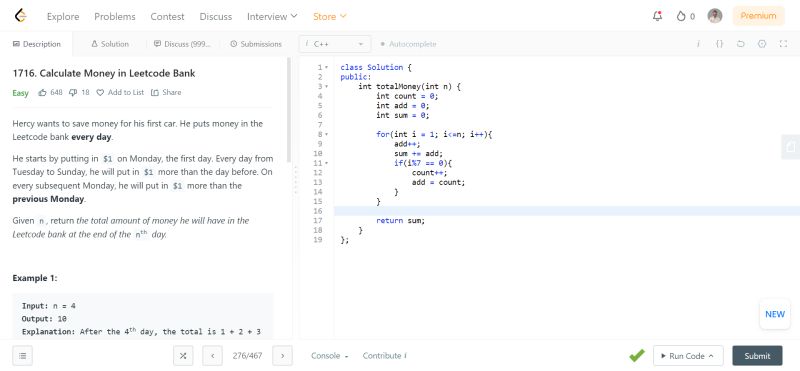Click the NEW floating button
The width and height of the screenshot is (800, 371).
point(774,314)
